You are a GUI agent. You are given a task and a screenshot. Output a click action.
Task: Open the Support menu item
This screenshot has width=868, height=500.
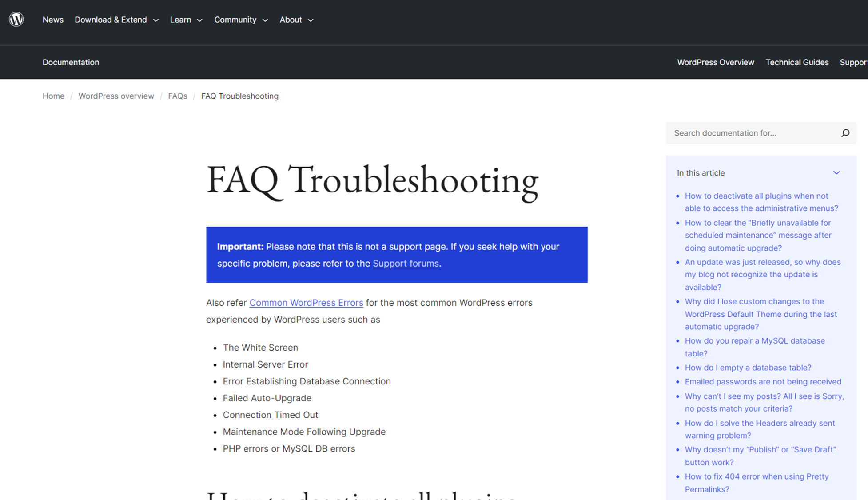pyautogui.click(x=854, y=62)
